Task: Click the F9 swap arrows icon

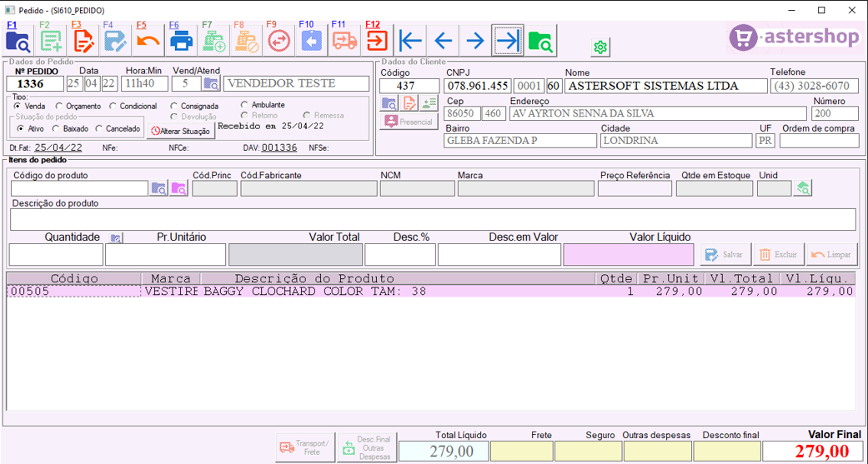Action: [x=278, y=40]
